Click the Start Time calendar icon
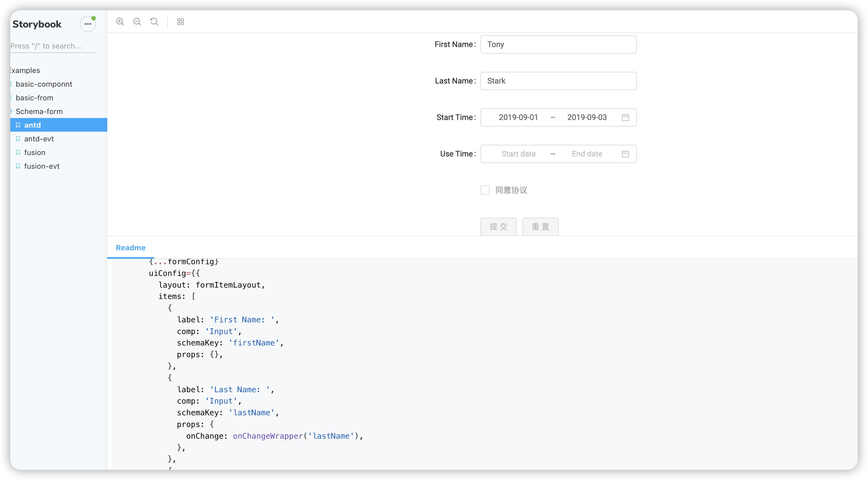Viewport: 868px width, 480px height. click(625, 117)
